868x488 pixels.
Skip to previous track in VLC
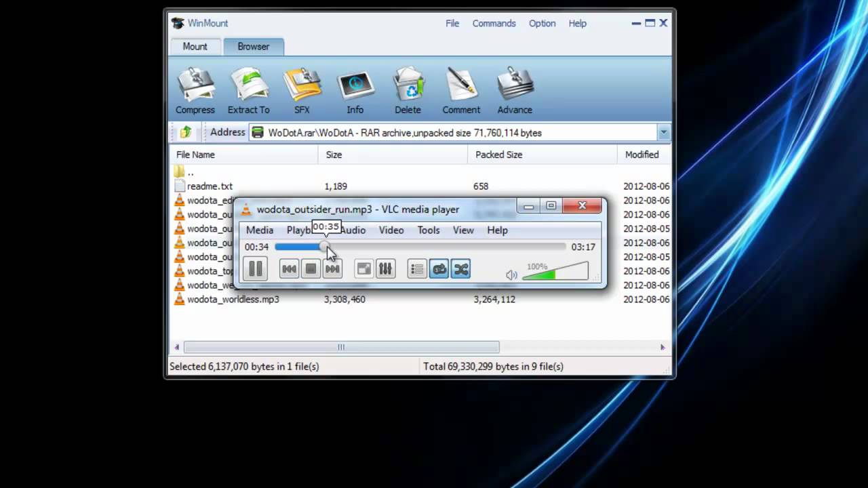tap(289, 269)
